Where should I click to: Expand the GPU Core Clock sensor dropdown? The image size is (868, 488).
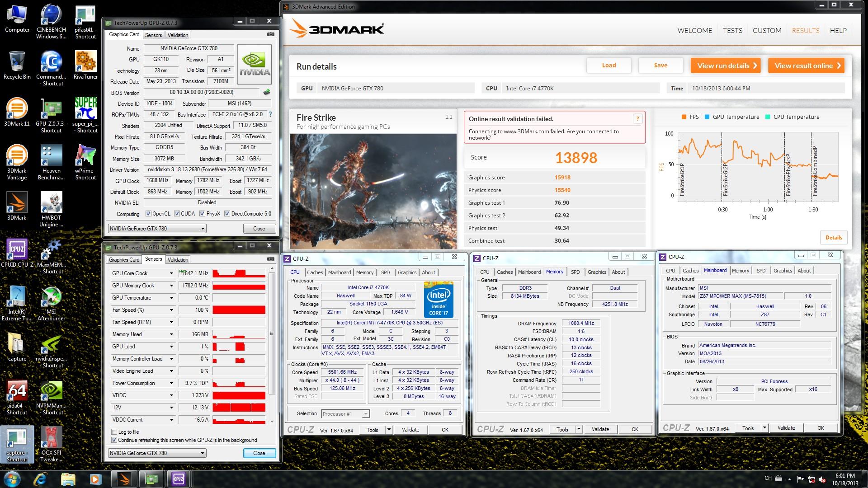point(171,273)
